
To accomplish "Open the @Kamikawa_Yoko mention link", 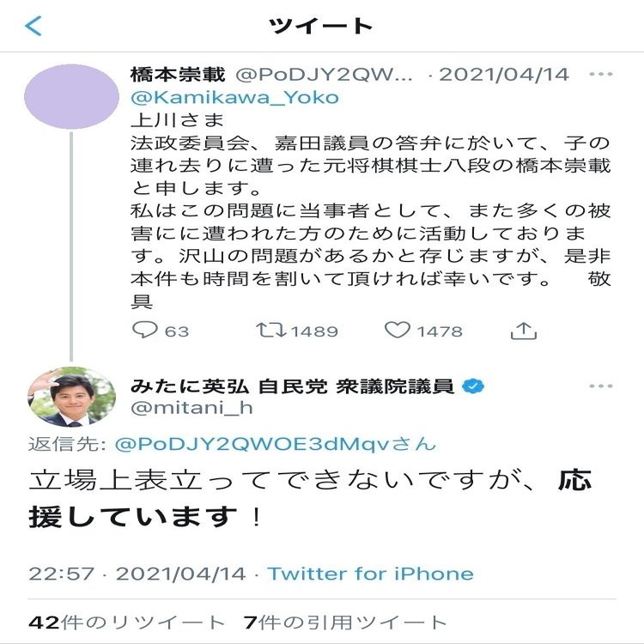I will pos(234,97).
